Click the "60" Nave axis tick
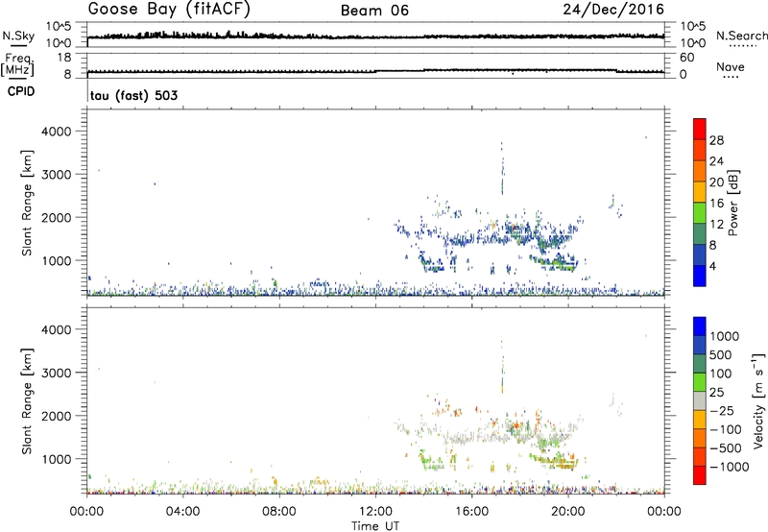This screenshot has height=532, width=768. coord(686,58)
